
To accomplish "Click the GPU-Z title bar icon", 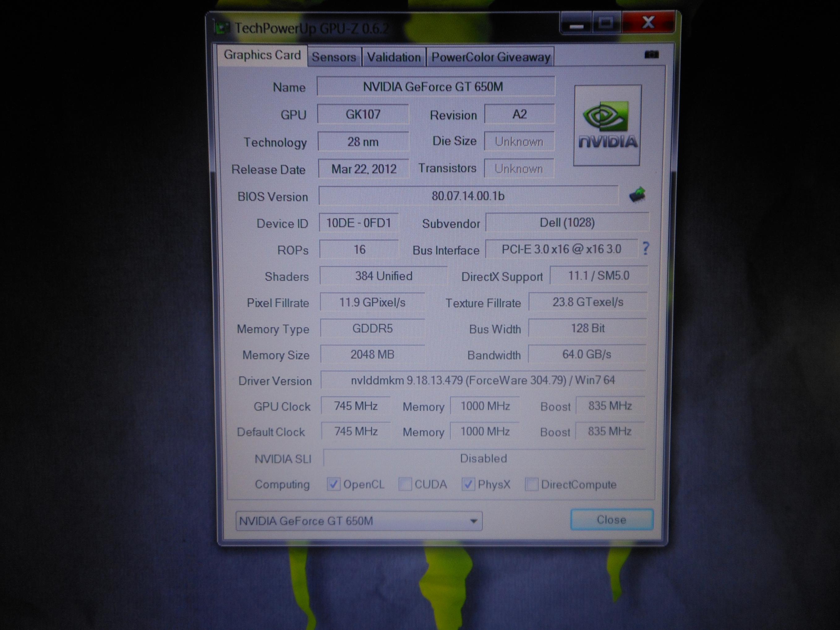I will (x=223, y=28).
